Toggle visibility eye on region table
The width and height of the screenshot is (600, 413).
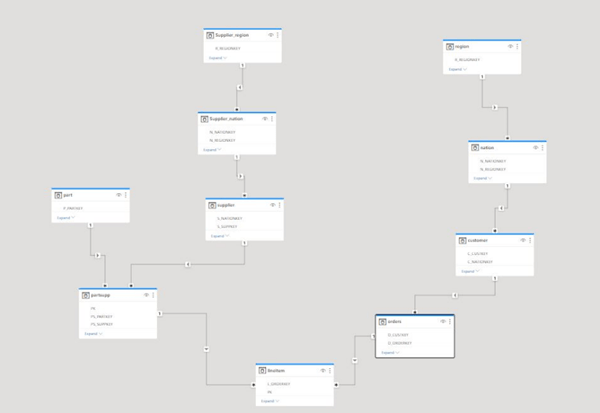point(510,46)
